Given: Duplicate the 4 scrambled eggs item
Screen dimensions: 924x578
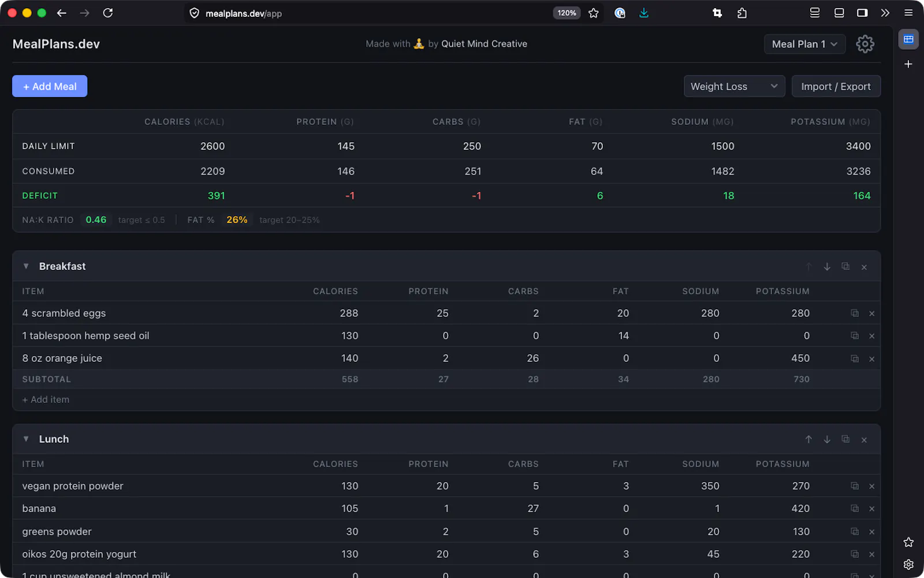Looking at the screenshot, I should click(x=855, y=313).
